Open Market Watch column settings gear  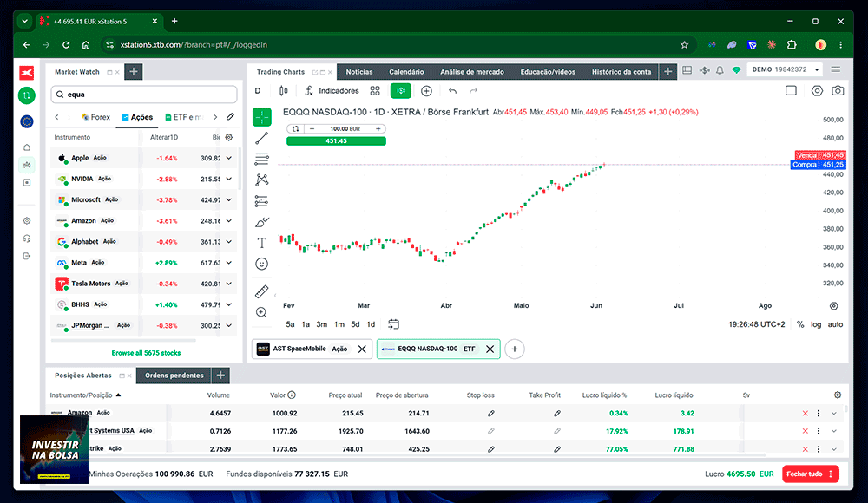pyautogui.click(x=228, y=137)
